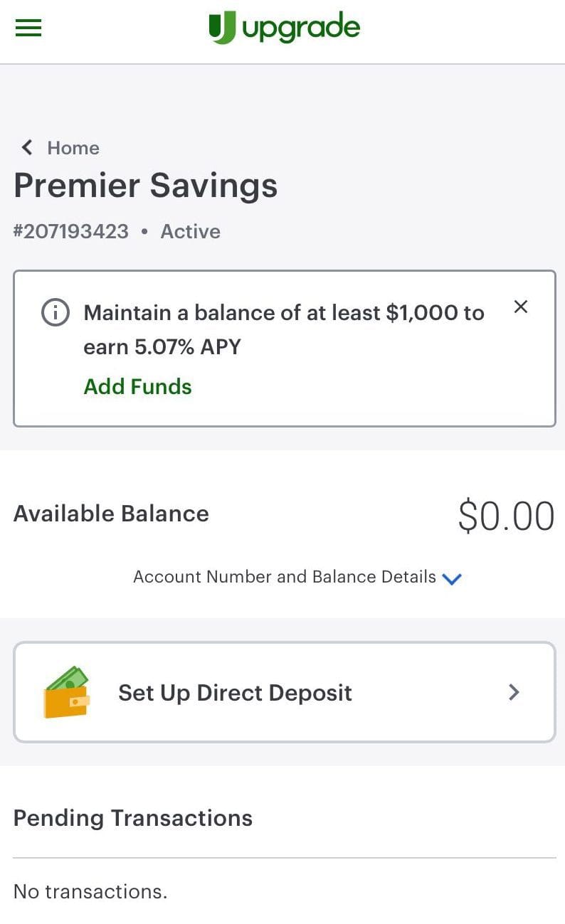Dismiss the minimum balance banner

(x=520, y=307)
